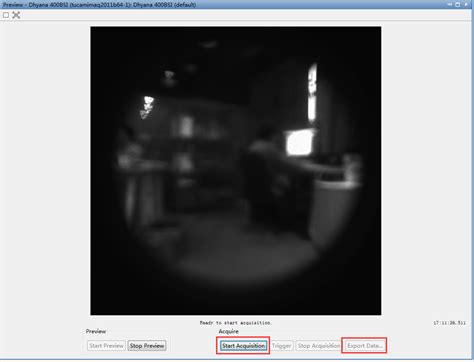Click the 'Acquire' group label

point(229,331)
